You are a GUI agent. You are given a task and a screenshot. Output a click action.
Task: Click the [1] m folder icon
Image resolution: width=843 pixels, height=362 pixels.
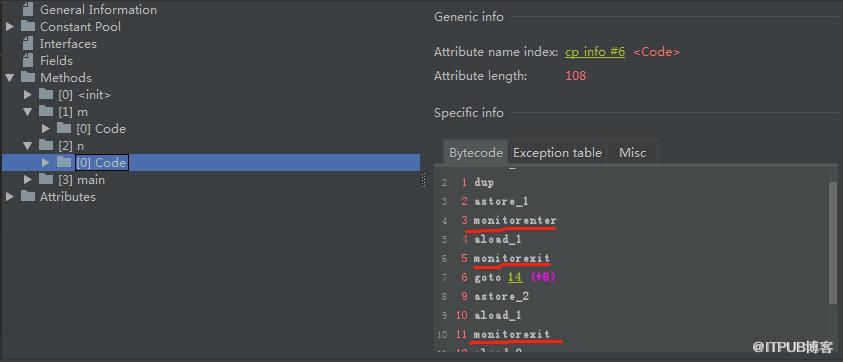(x=46, y=111)
